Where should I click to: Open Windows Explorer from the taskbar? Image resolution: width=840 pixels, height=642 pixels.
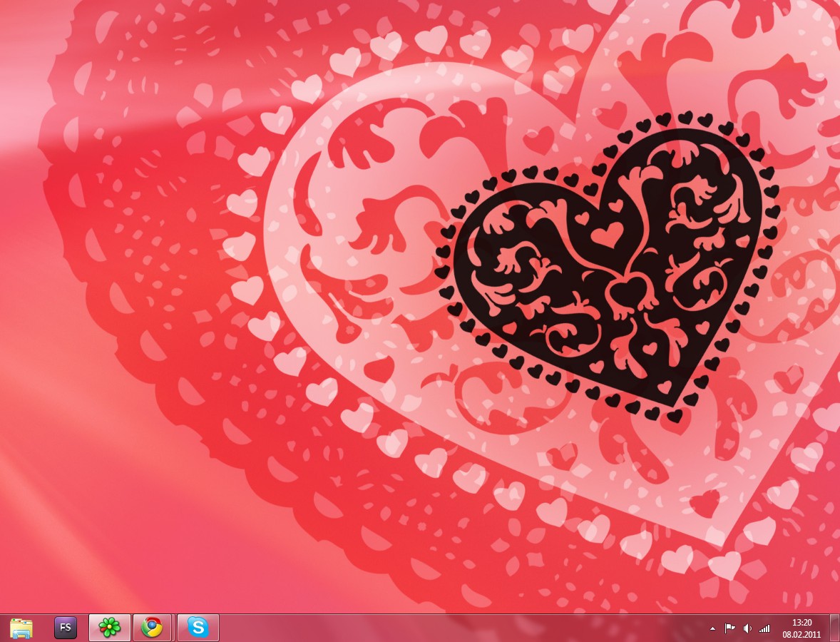coord(21,628)
